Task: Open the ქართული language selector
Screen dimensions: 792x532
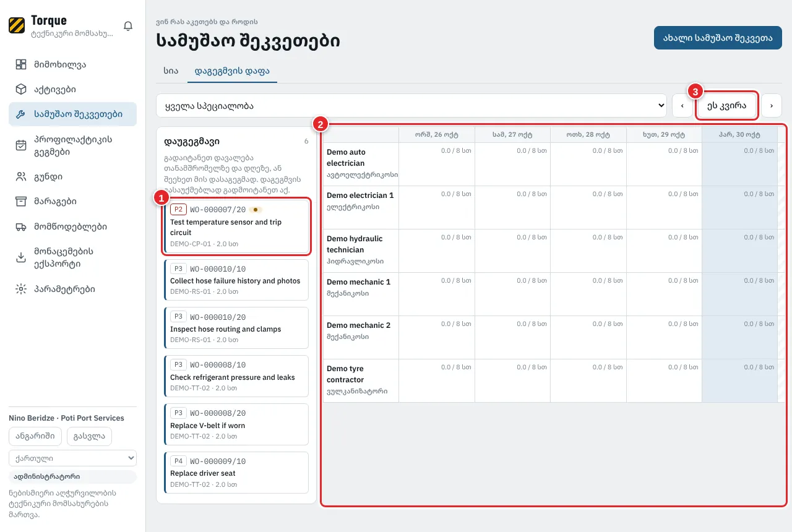Action: [72, 458]
